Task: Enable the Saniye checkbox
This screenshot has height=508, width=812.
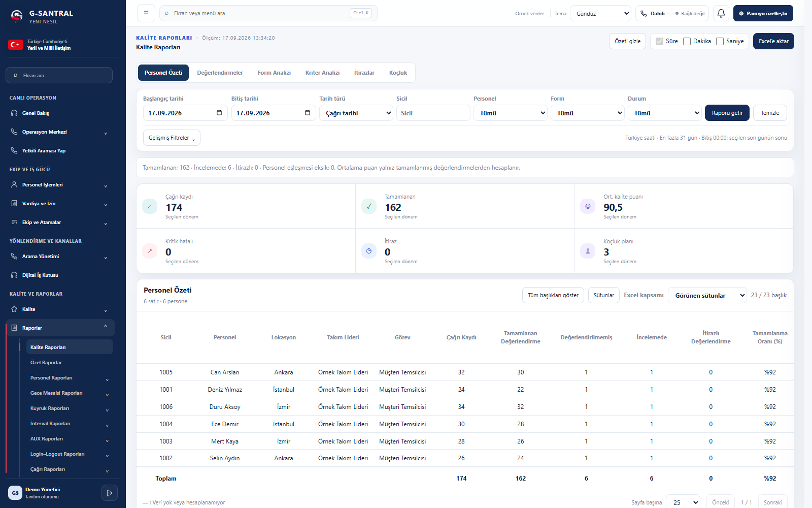Action: [720, 41]
